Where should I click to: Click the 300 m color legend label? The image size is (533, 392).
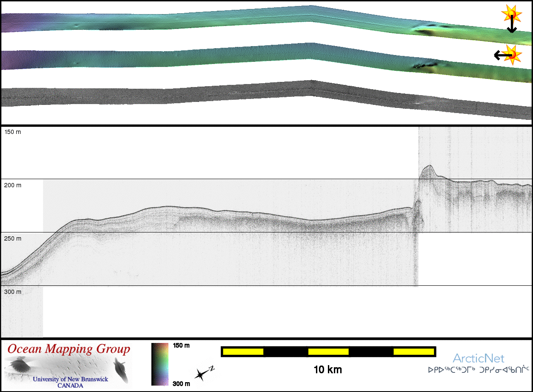pyautogui.click(x=181, y=383)
